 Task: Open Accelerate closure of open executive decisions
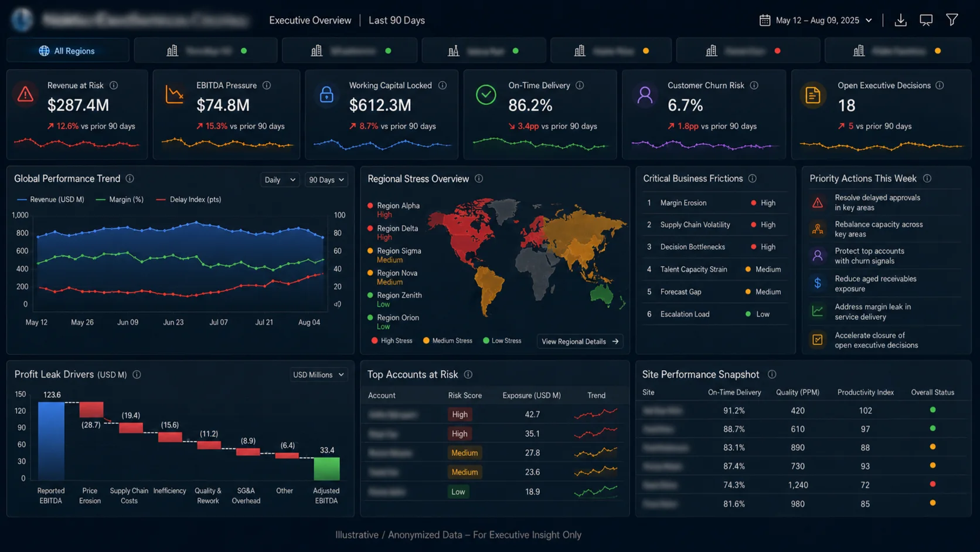(885, 340)
